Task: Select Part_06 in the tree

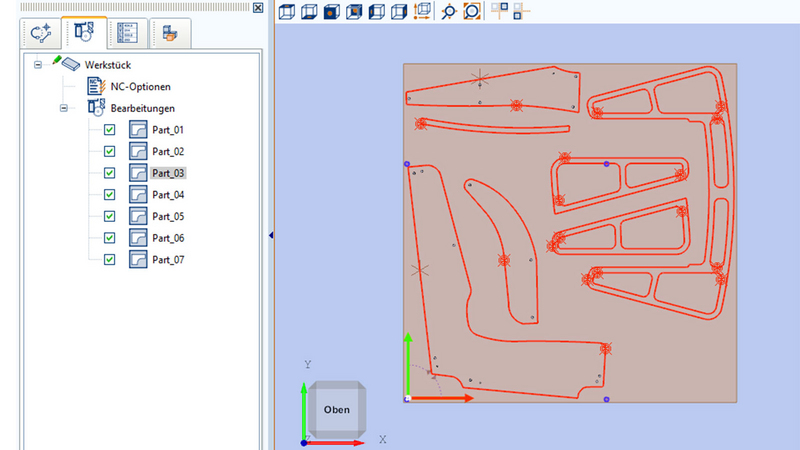Action: tap(168, 238)
